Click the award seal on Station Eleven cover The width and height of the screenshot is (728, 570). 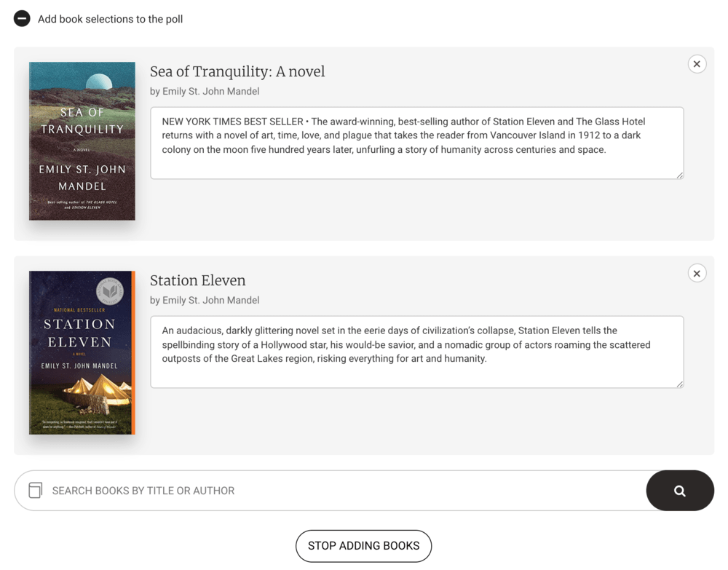tap(110, 291)
